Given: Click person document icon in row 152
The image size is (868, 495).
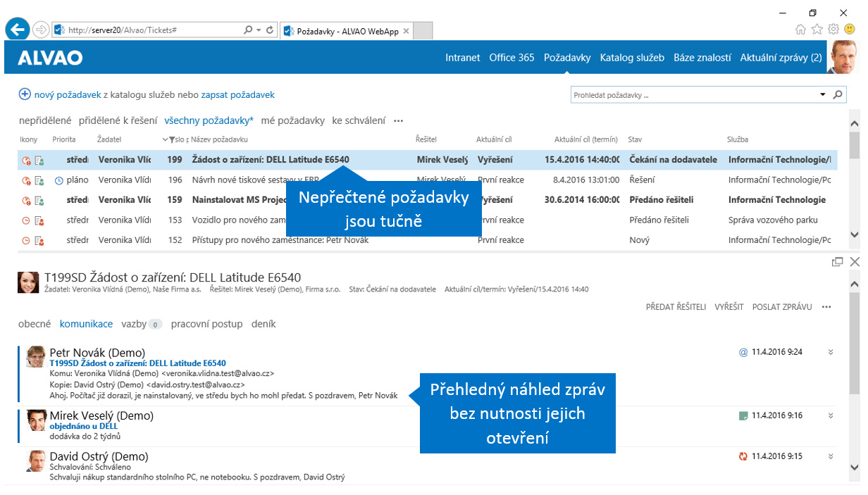Looking at the screenshot, I should 39,240.
